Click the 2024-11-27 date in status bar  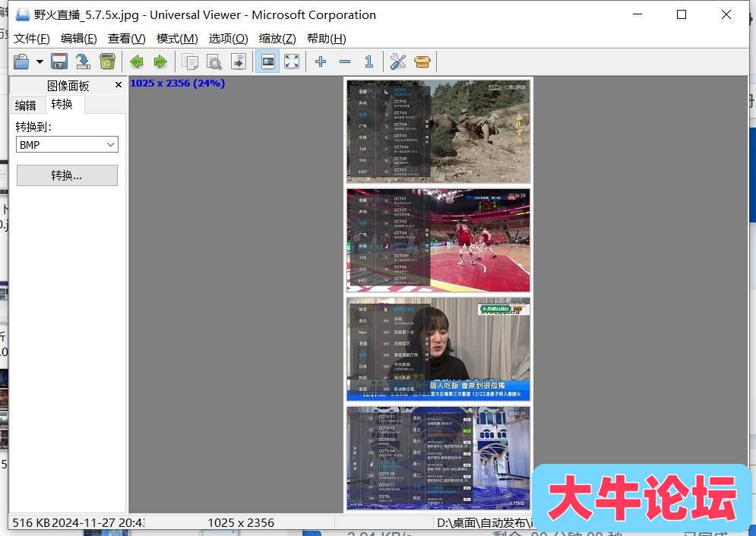tap(98, 523)
